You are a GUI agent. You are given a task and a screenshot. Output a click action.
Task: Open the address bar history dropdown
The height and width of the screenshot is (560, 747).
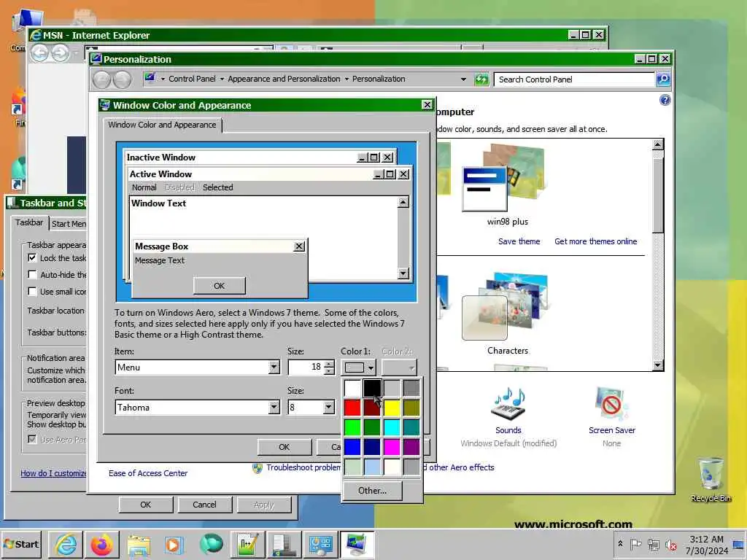[463, 79]
